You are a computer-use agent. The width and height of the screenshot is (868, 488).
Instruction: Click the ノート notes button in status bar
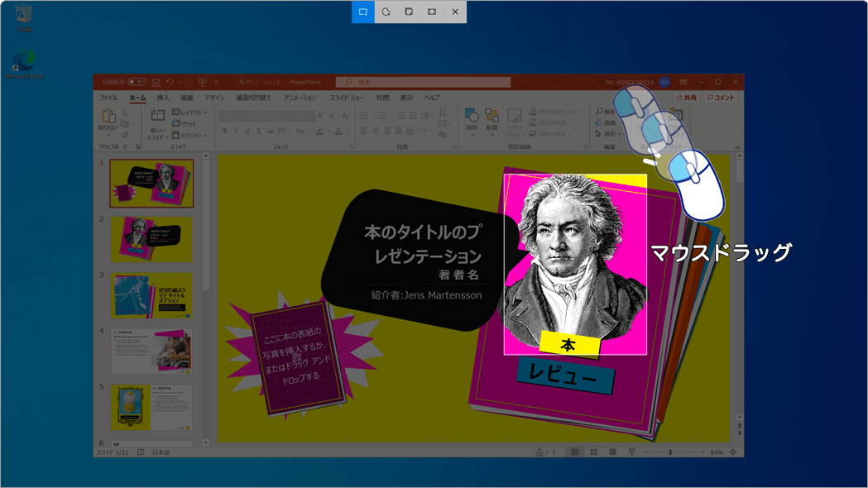[x=546, y=452]
